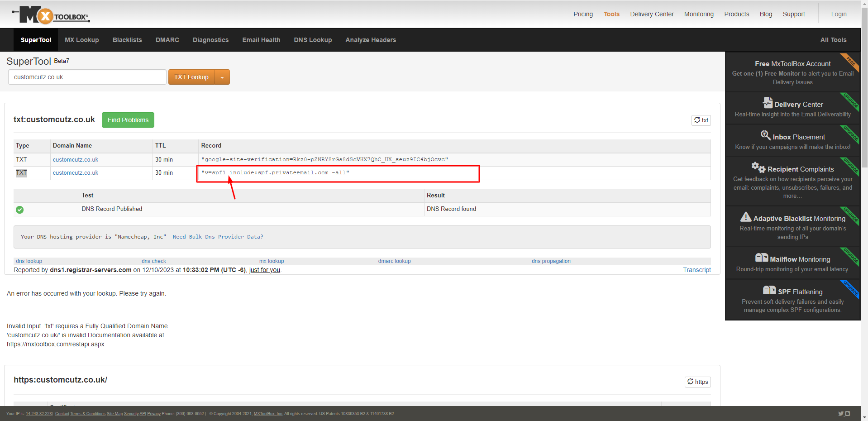Click the google-site-verification record text
This screenshot has height=421, width=868.
tap(324, 159)
